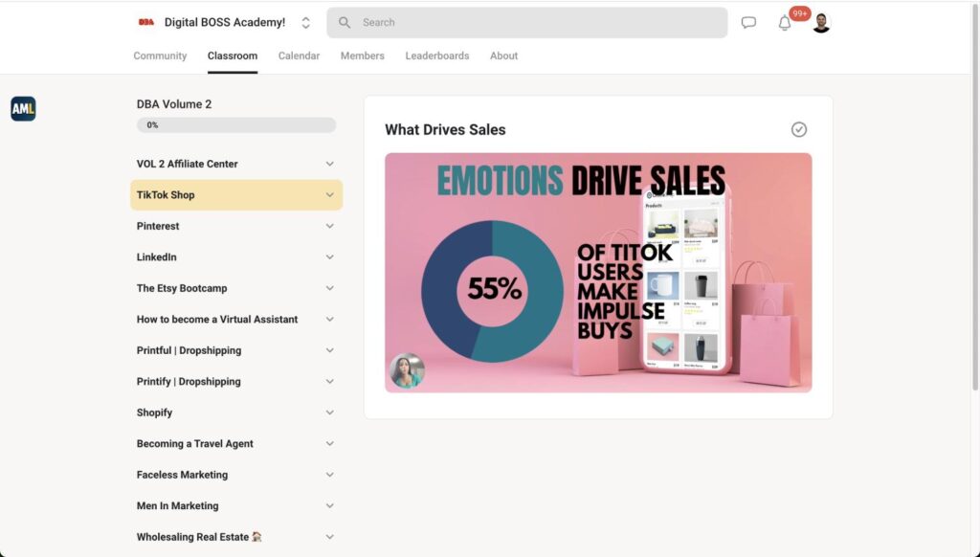The height and width of the screenshot is (557, 980).
Task: Open the user profile avatar
Action: click(x=821, y=23)
